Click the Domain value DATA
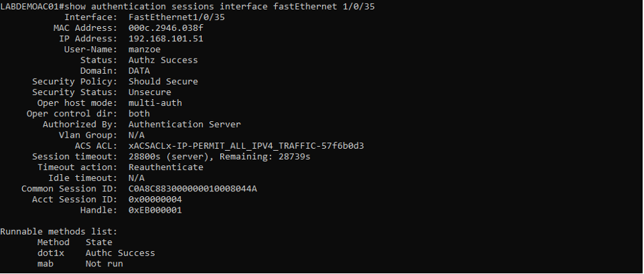Screen dimensions: 644x274 139,71
